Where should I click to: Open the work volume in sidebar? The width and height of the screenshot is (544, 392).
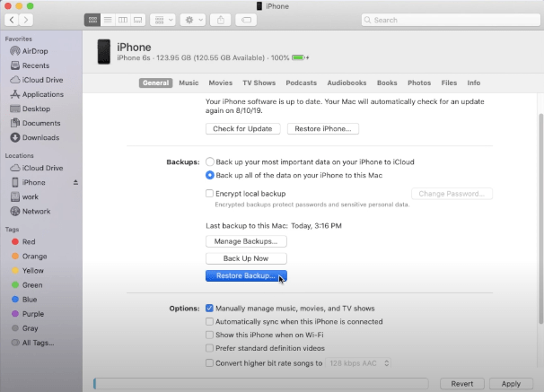tap(24, 196)
